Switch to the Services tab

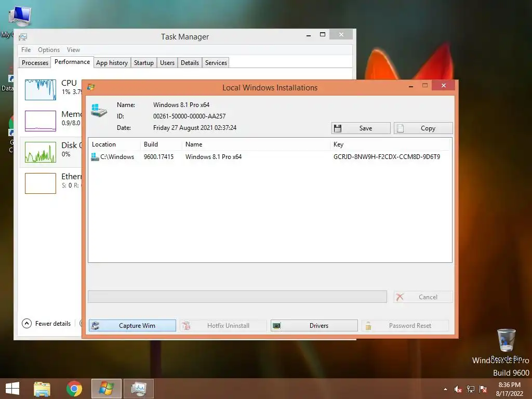[x=216, y=63]
